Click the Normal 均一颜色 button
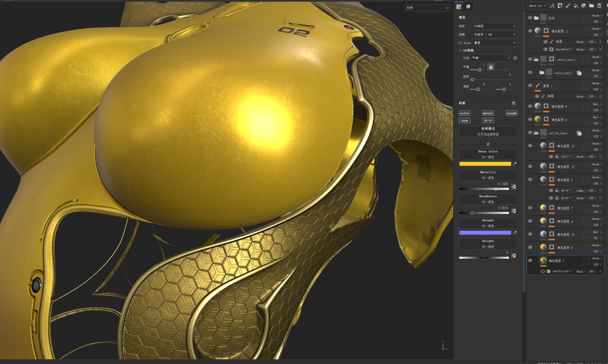This screenshot has width=608, height=364. click(488, 223)
